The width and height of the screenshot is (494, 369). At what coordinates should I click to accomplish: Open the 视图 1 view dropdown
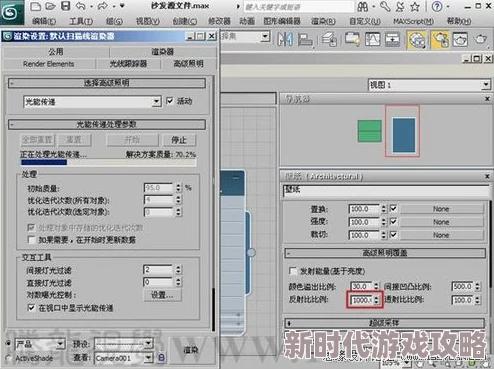pos(429,85)
